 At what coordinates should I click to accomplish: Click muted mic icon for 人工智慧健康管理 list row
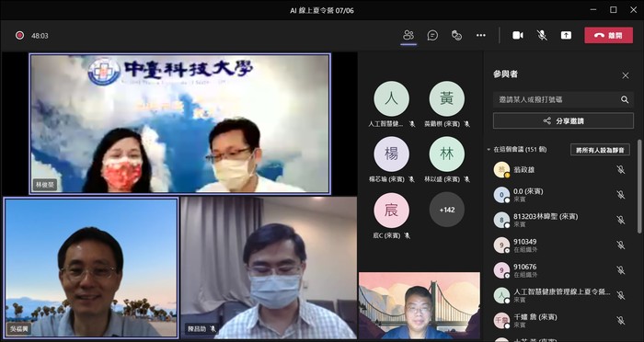621,295
